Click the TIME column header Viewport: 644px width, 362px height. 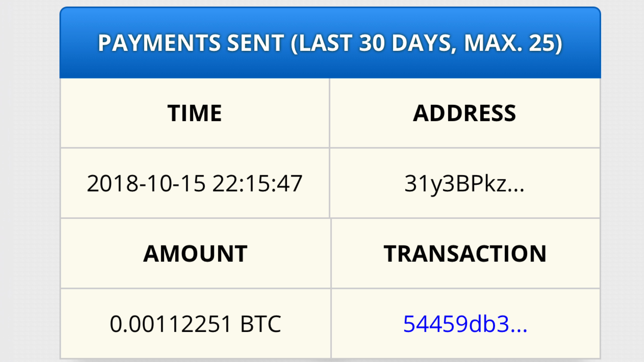194,113
